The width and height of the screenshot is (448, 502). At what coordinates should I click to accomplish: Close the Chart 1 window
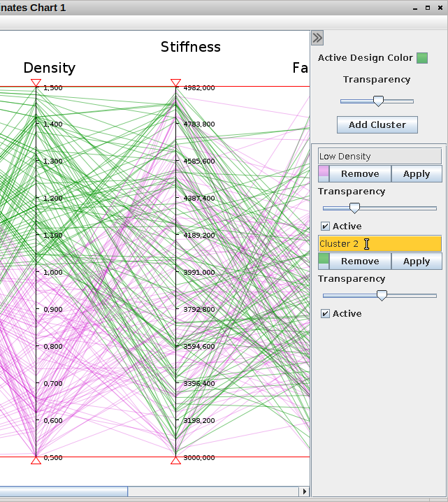pos(440,8)
